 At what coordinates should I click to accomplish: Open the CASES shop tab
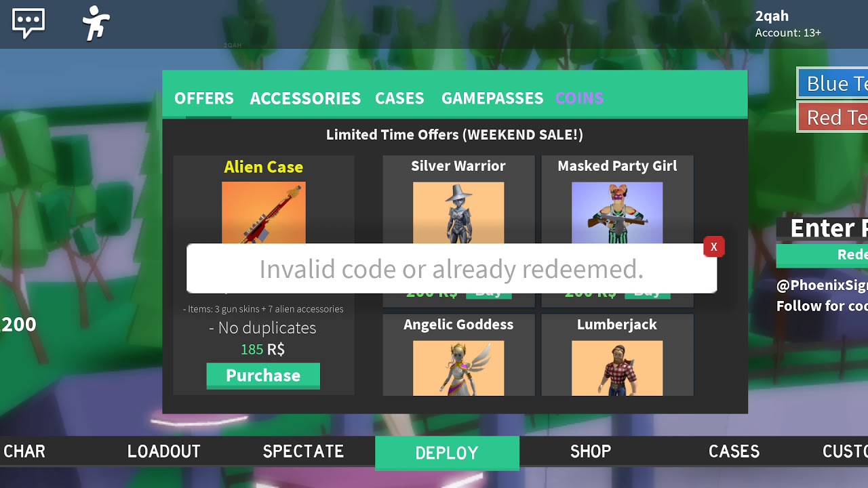click(x=399, y=98)
